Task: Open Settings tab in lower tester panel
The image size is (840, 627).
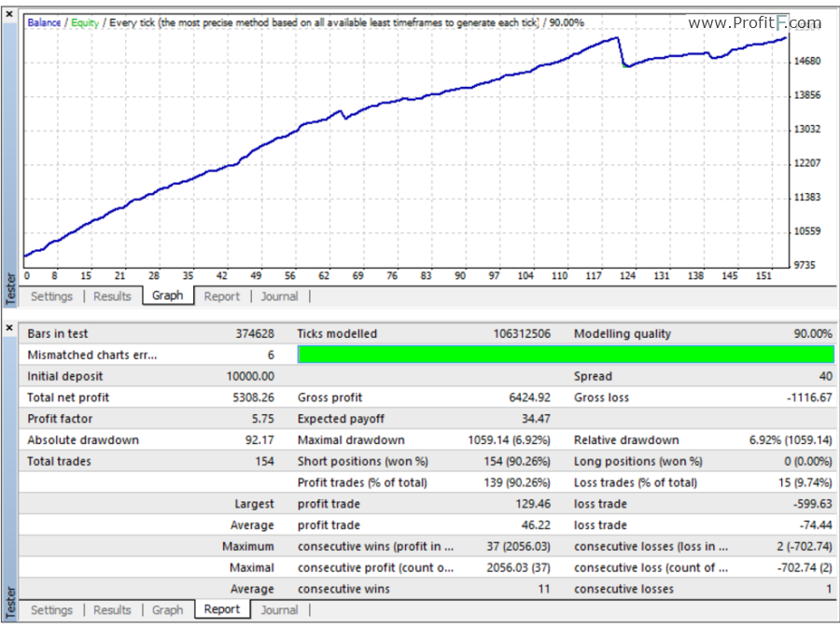Action: [51, 610]
